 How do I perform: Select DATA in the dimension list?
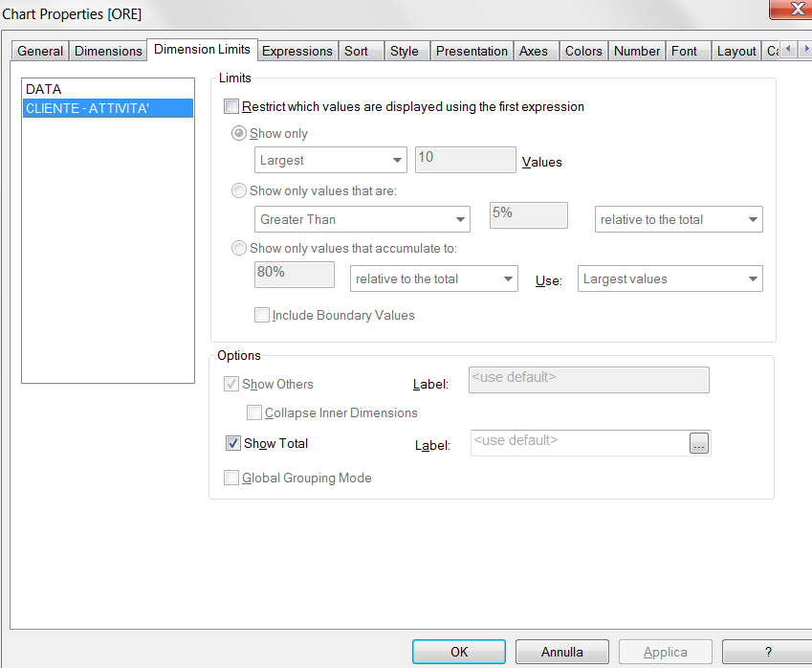point(44,89)
